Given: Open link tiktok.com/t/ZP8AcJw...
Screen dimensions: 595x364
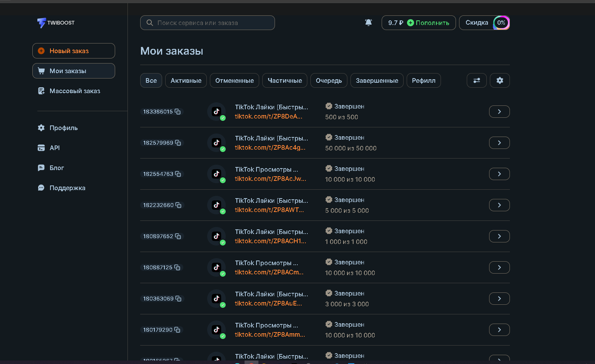Looking at the screenshot, I should pyautogui.click(x=270, y=179).
